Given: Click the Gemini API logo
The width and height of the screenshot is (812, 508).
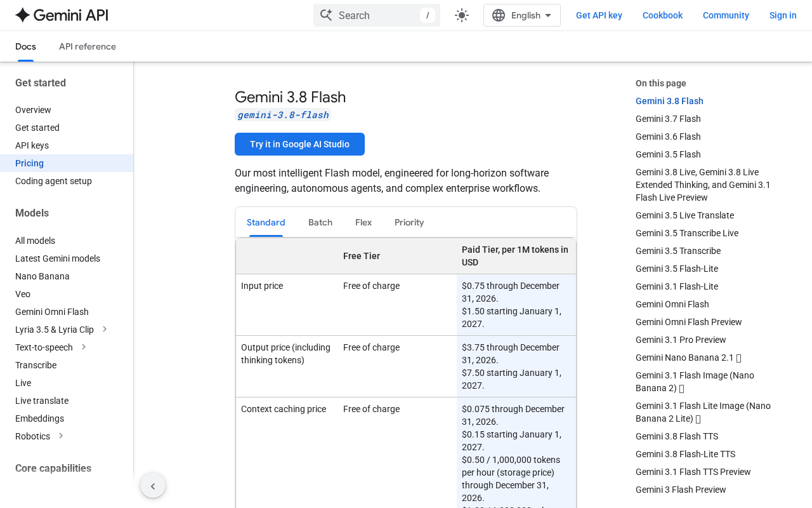Looking at the screenshot, I should (62, 15).
